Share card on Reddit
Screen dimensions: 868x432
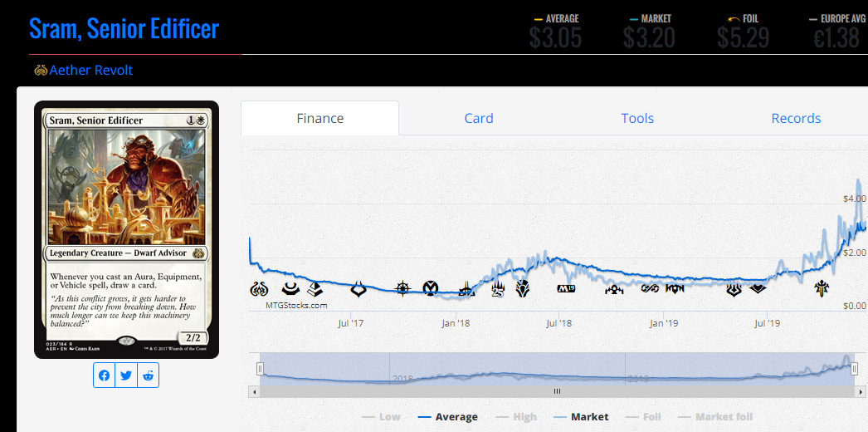148,376
